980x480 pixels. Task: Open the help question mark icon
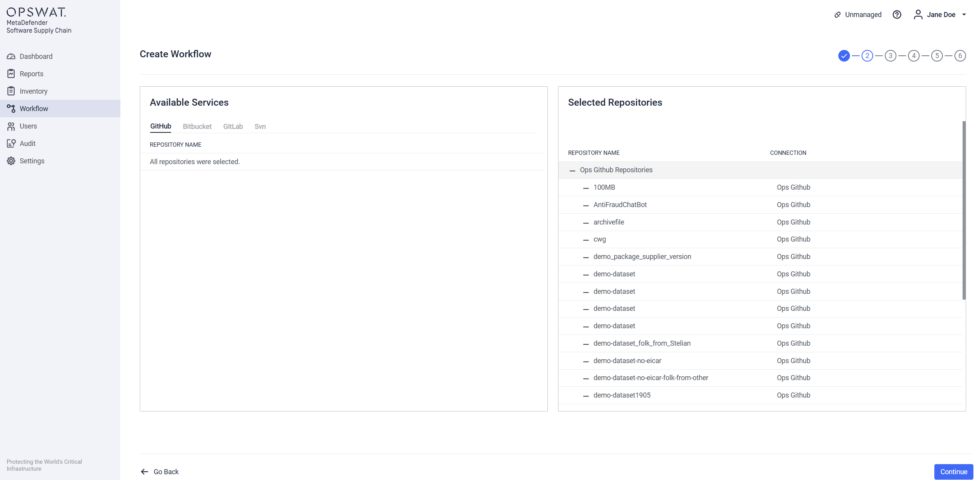click(x=897, y=15)
